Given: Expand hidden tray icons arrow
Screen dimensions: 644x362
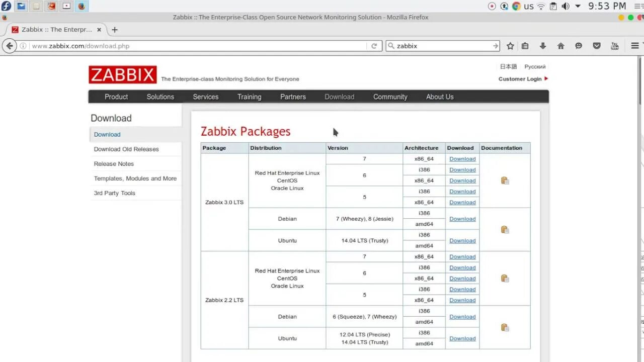Looking at the screenshot, I should pyautogui.click(x=578, y=6).
